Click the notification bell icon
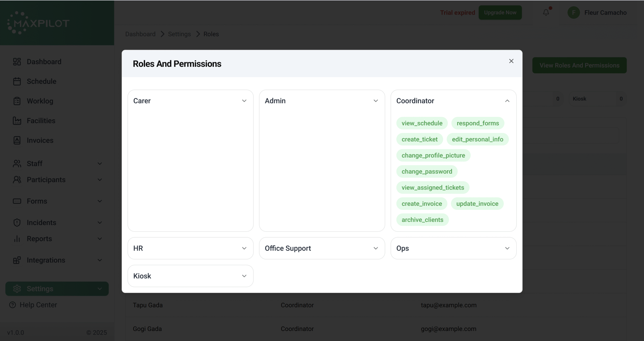This screenshot has height=341, width=644. click(546, 12)
